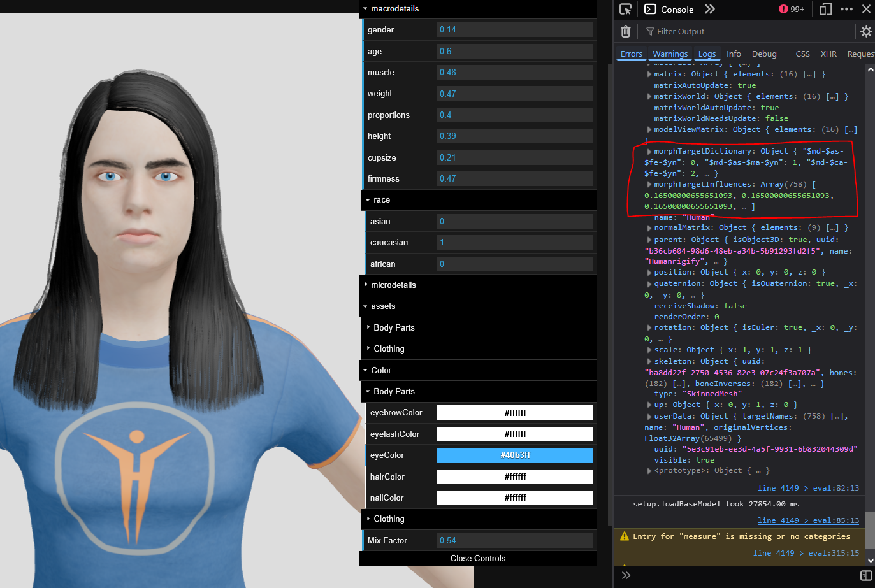Click the african race value field
The image size is (875, 588).
pyautogui.click(x=515, y=264)
